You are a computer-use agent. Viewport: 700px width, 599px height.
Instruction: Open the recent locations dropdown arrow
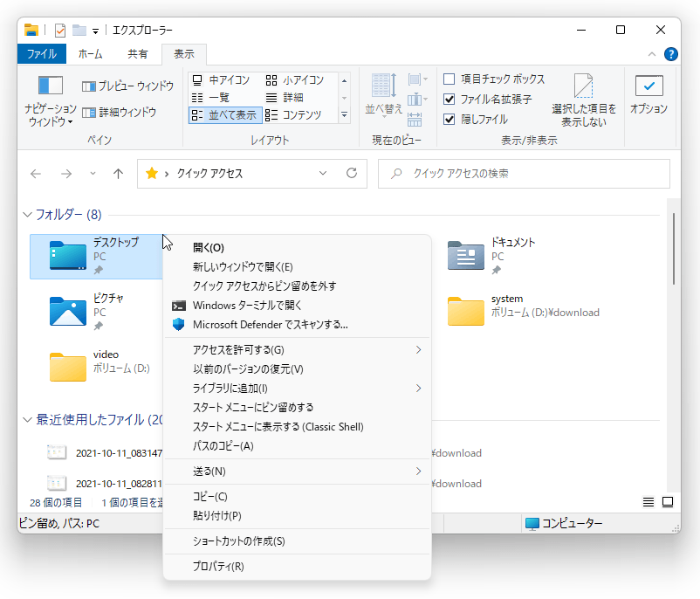93,174
